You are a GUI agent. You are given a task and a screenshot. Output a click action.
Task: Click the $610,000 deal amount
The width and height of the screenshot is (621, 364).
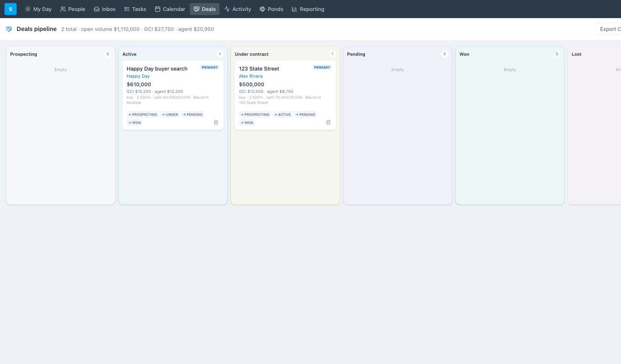tap(139, 84)
